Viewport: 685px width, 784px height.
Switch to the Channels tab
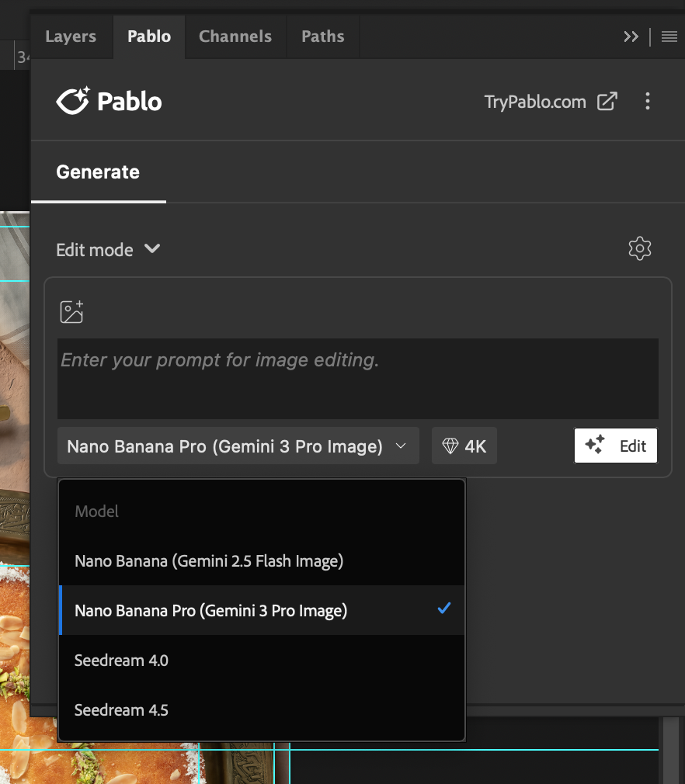coord(235,36)
